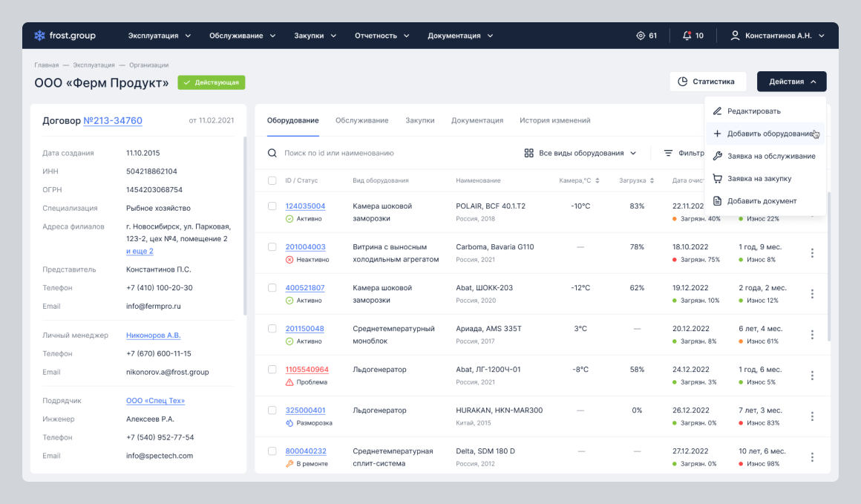Sort by the Камера,°C column arrows

click(x=598, y=180)
